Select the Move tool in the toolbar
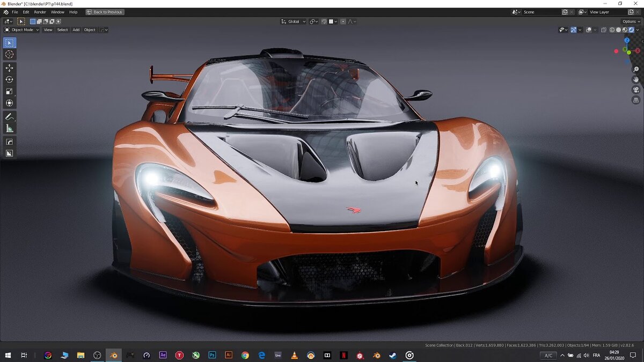Image resolution: width=644 pixels, height=362 pixels. click(x=9, y=68)
